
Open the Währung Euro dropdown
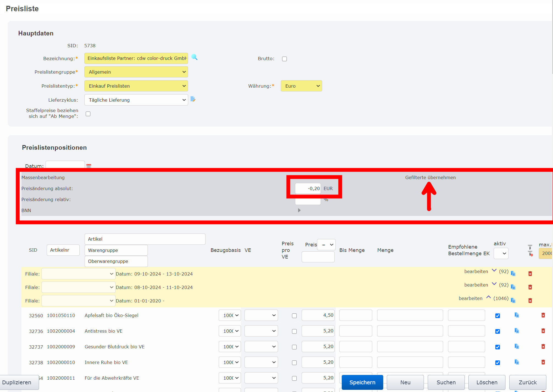(x=301, y=86)
